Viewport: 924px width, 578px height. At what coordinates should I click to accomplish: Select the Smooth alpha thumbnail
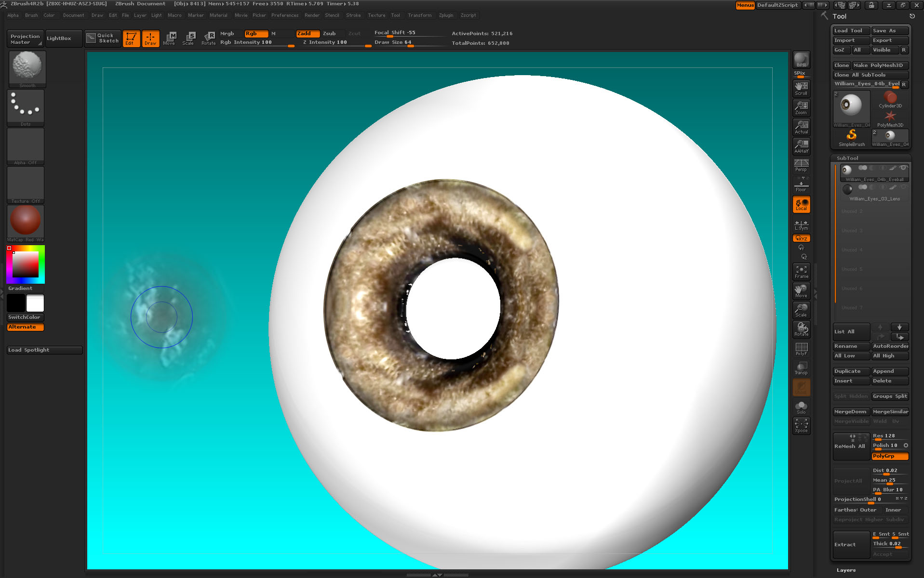(x=26, y=66)
